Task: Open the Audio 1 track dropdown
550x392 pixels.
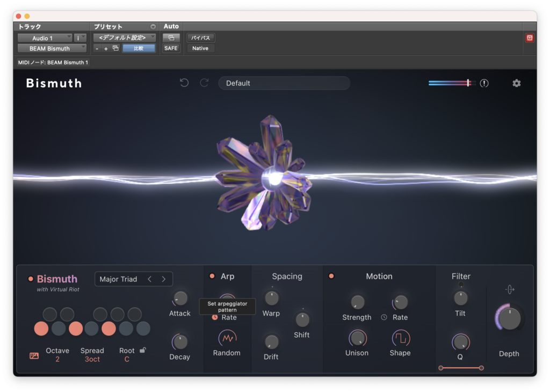Action: pos(45,38)
